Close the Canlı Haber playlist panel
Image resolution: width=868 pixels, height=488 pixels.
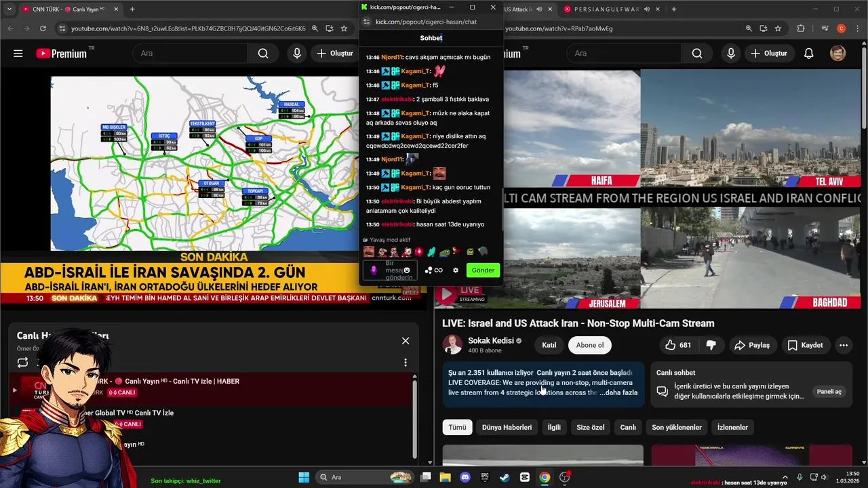coord(406,341)
